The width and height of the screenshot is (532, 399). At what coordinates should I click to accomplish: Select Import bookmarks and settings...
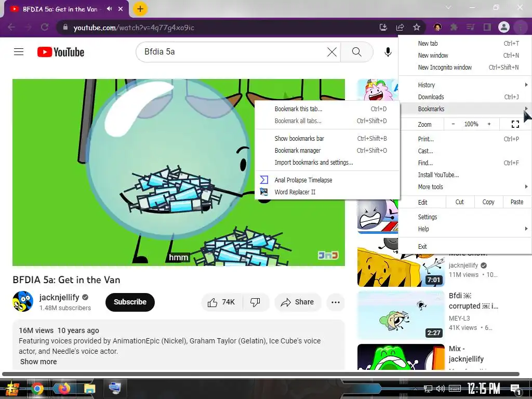point(327,162)
